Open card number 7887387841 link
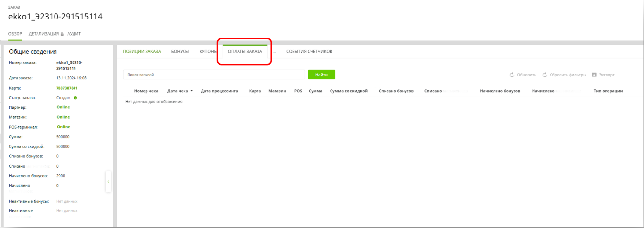The height and width of the screenshot is (228, 644). tap(67, 88)
